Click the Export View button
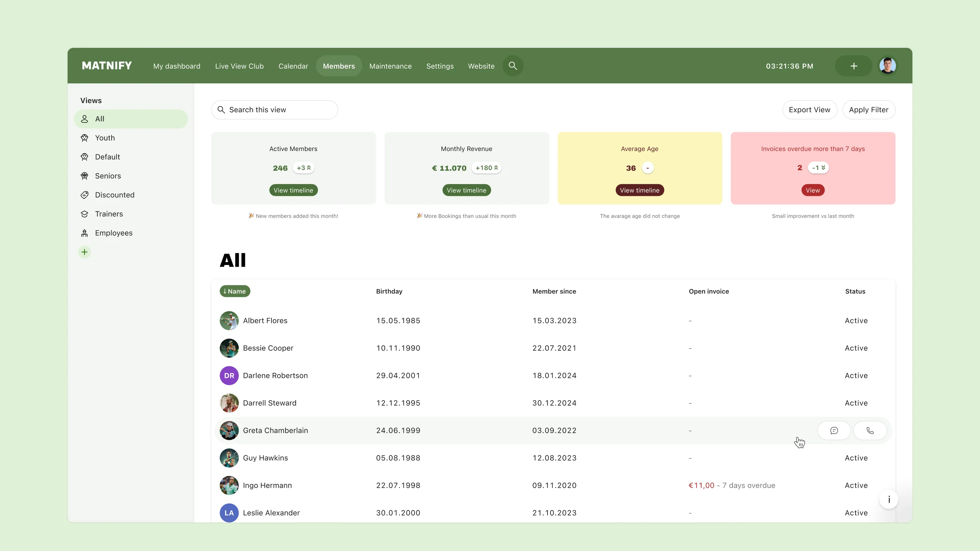Screen dimensions: 980x551 809,109
